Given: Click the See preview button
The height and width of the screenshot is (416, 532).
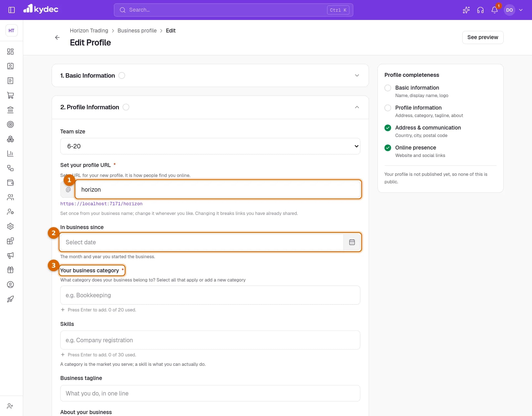Looking at the screenshot, I should click(483, 37).
